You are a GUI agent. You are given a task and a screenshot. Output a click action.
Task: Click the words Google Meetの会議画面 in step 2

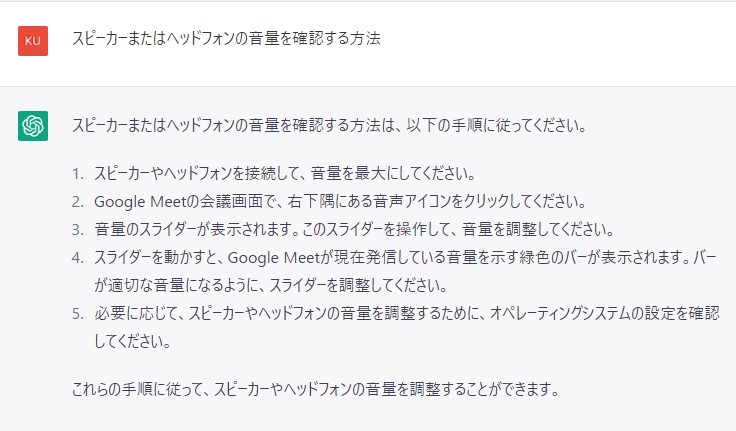coord(178,201)
